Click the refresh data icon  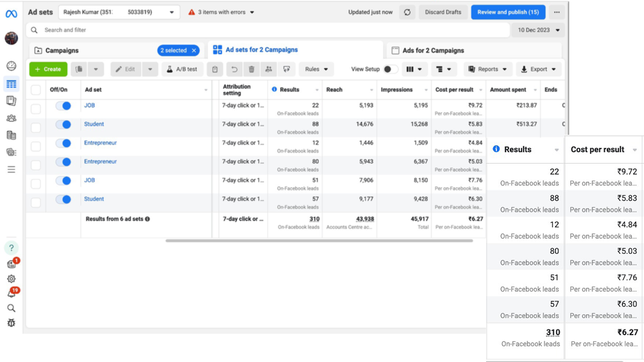[407, 12]
